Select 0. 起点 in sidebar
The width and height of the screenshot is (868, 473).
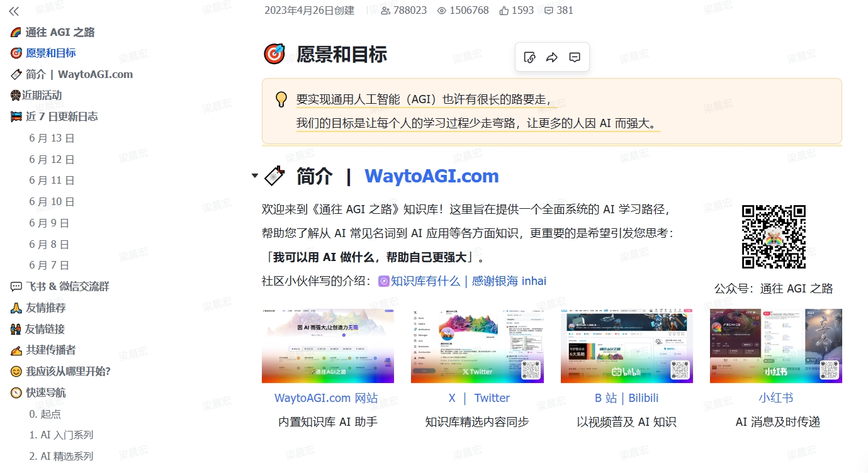[x=45, y=414]
